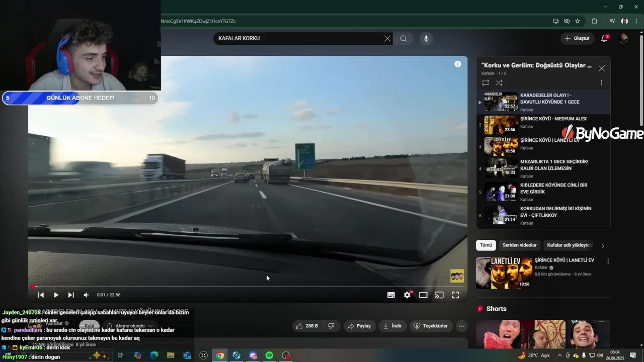The height and width of the screenshot is (362, 644).
Task: Select the Tümü filter chip
Action: pyautogui.click(x=486, y=245)
